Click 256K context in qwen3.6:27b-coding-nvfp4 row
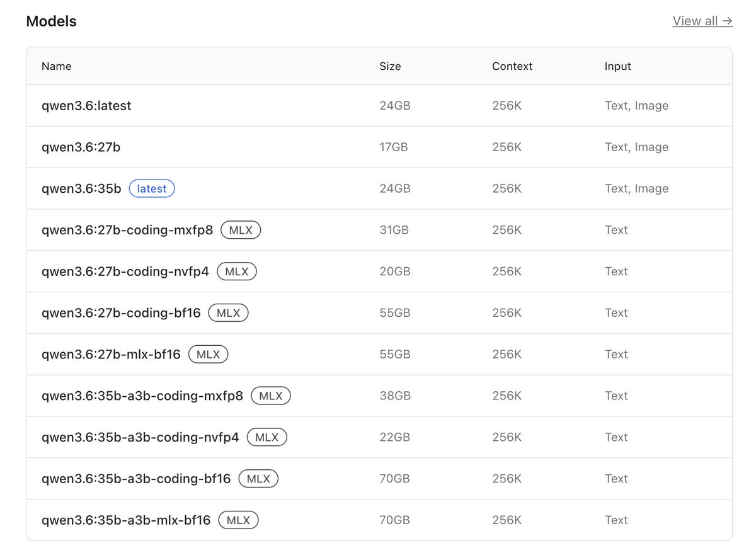756x560 pixels. click(x=507, y=271)
